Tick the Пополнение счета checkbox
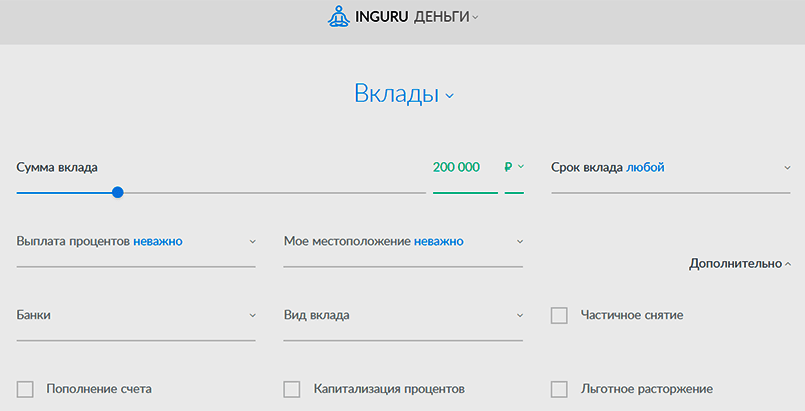The width and height of the screenshot is (805, 411). pyautogui.click(x=26, y=389)
